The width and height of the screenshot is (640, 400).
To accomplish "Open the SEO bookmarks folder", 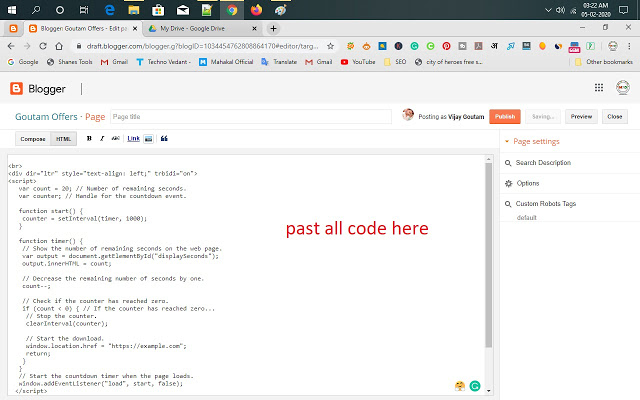I will coord(395,62).
